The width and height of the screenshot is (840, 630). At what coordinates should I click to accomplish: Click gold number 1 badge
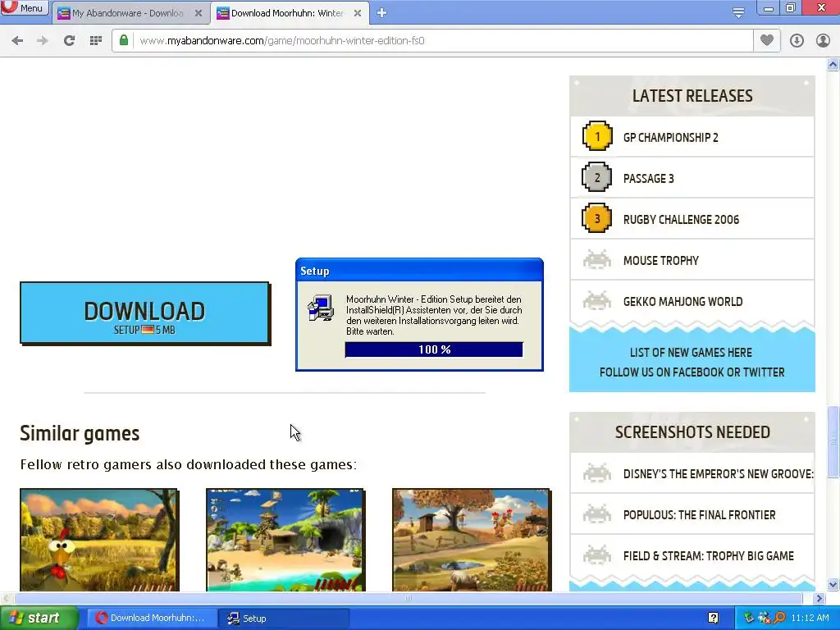pos(597,136)
